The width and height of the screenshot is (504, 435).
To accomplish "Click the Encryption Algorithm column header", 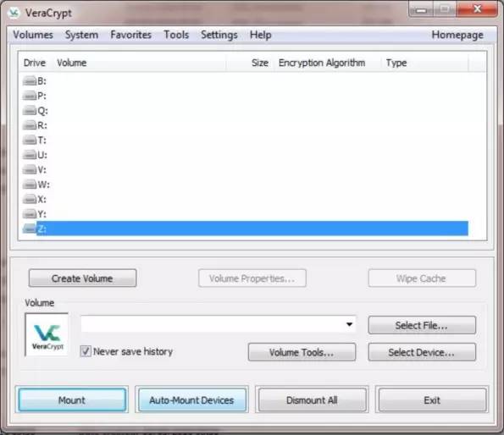I will [322, 63].
